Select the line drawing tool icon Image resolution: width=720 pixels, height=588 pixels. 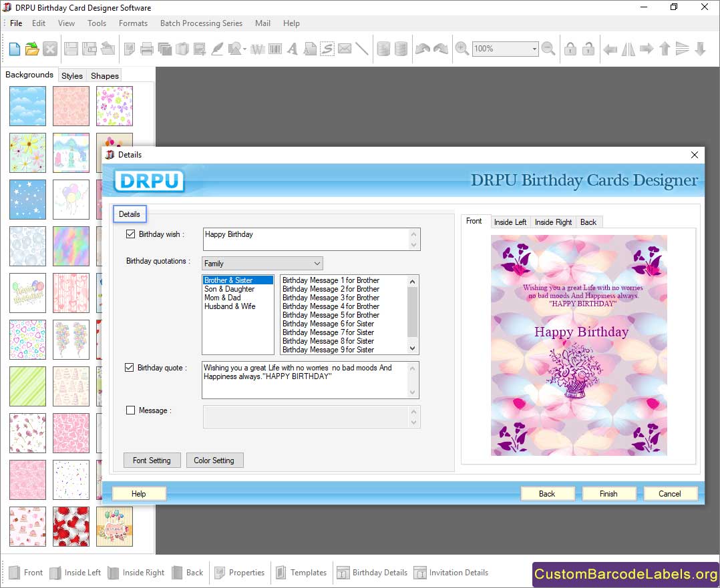coord(362,49)
